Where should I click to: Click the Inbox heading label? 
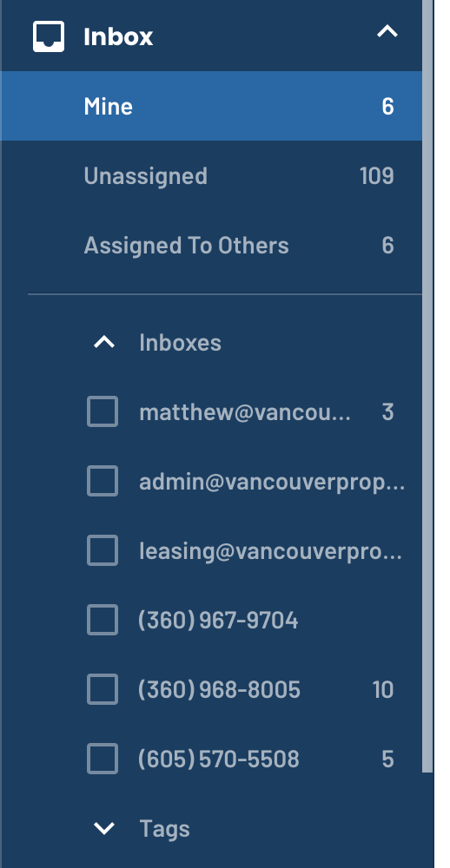point(118,36)
